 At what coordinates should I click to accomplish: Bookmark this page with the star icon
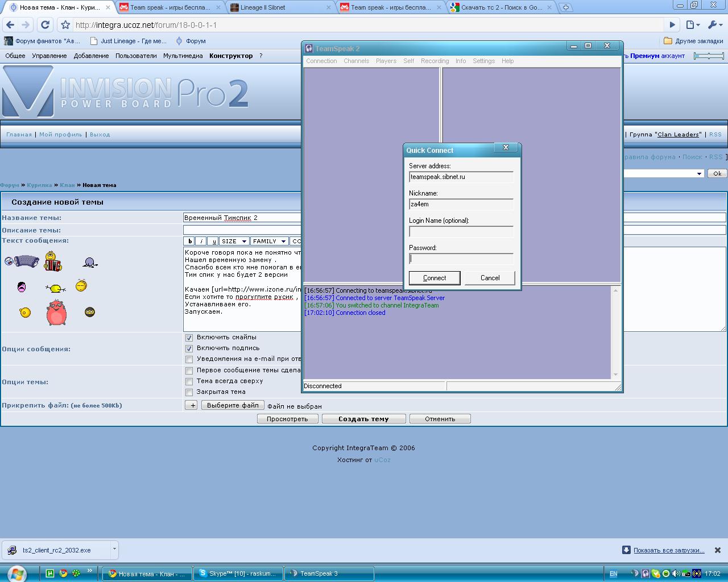tap(65, 25)
